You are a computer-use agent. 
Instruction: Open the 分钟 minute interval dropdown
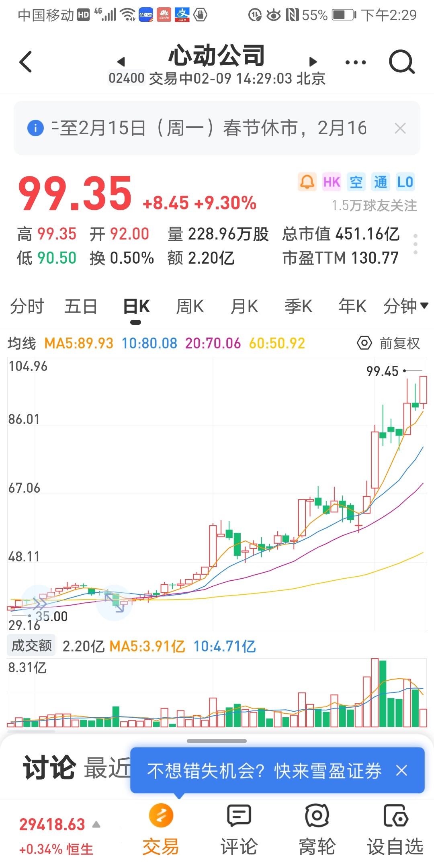(405, 306)
